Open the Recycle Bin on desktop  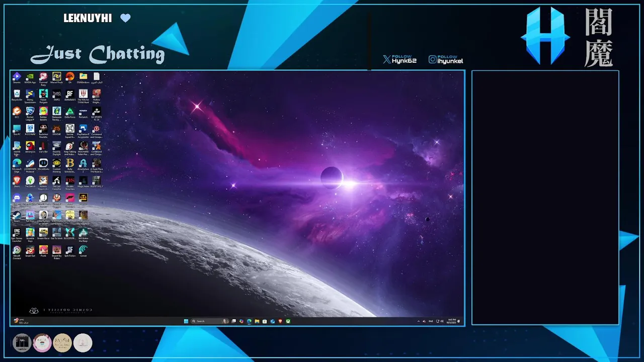point(17,95)
